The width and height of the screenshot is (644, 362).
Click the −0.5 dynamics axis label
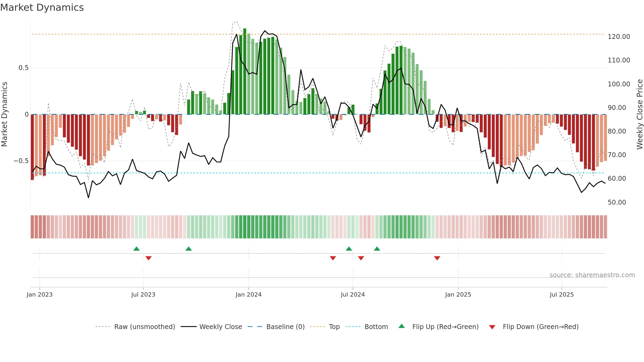coord(21,161)
